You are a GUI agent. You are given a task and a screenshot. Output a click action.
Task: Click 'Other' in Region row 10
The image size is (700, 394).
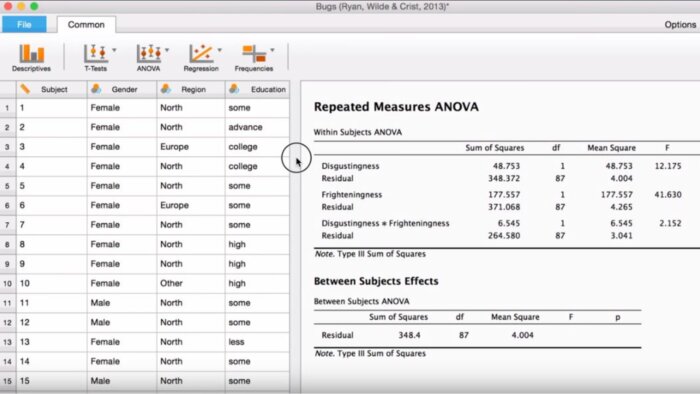tap(171, 283)
